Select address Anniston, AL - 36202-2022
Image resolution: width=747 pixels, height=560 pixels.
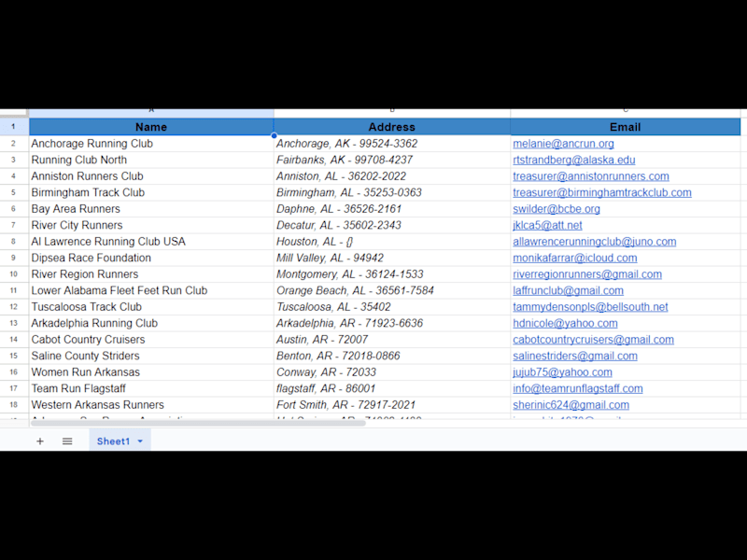coord(391,176)
